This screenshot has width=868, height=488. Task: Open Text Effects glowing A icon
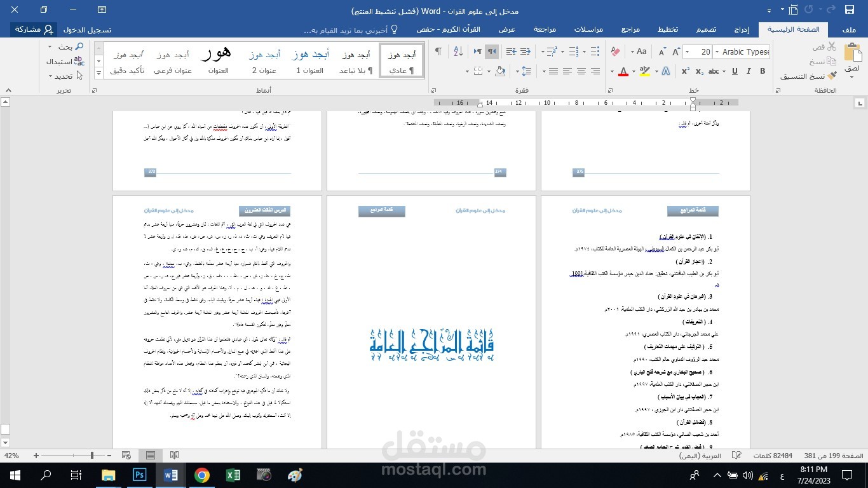[x=665, y=71]
